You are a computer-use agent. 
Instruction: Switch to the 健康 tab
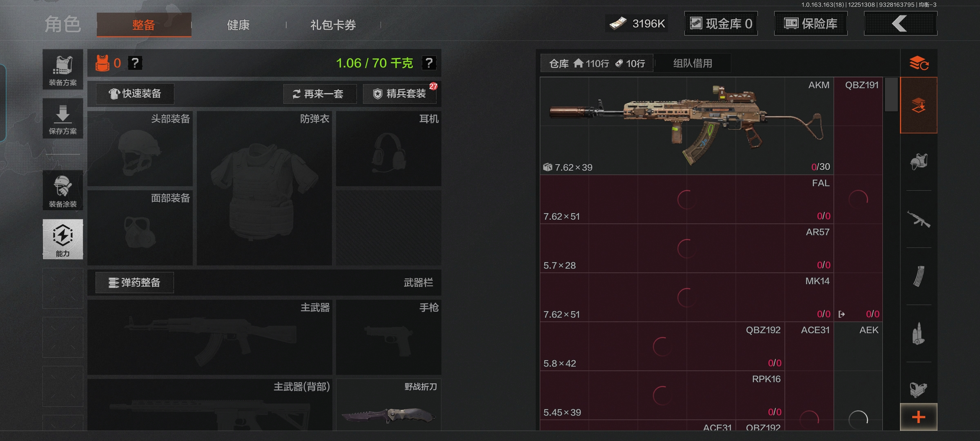(x=238, y=25)
